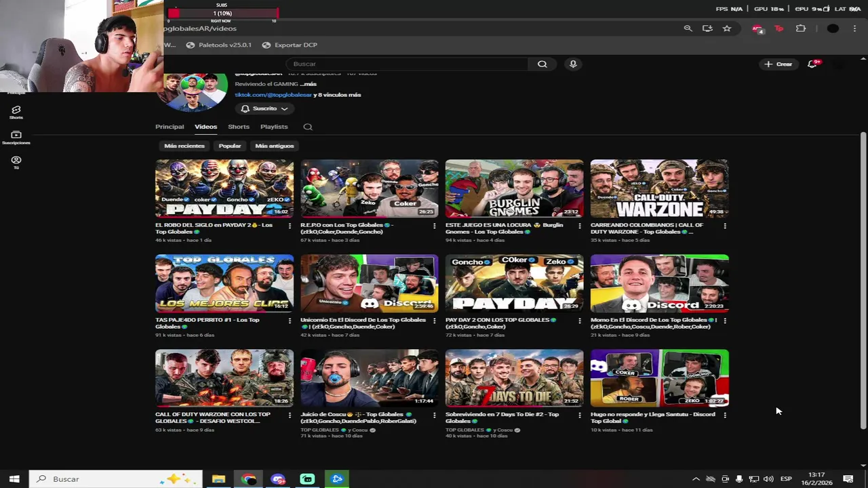Image resolution: width=868 pixels, height=488 pixels.
Task: Click the Windows taskbar Buscar box
Action: [116, 479]
